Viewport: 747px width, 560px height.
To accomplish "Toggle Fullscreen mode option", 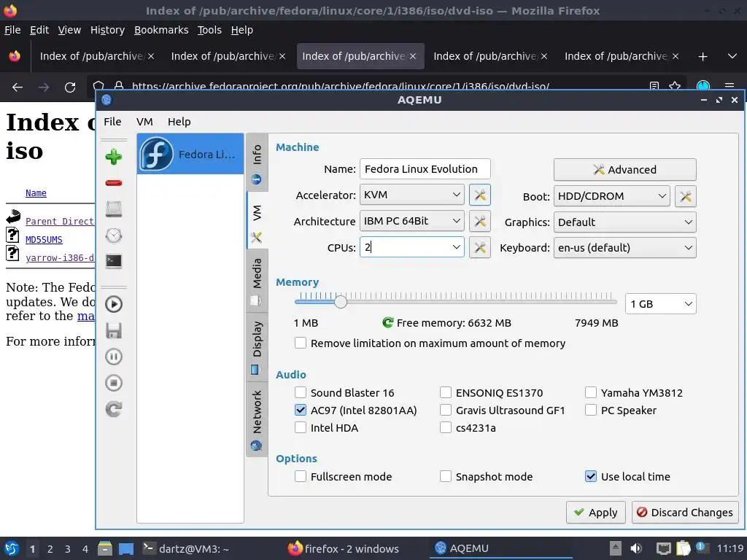I will pyautogui.click(x=301, y=476).
